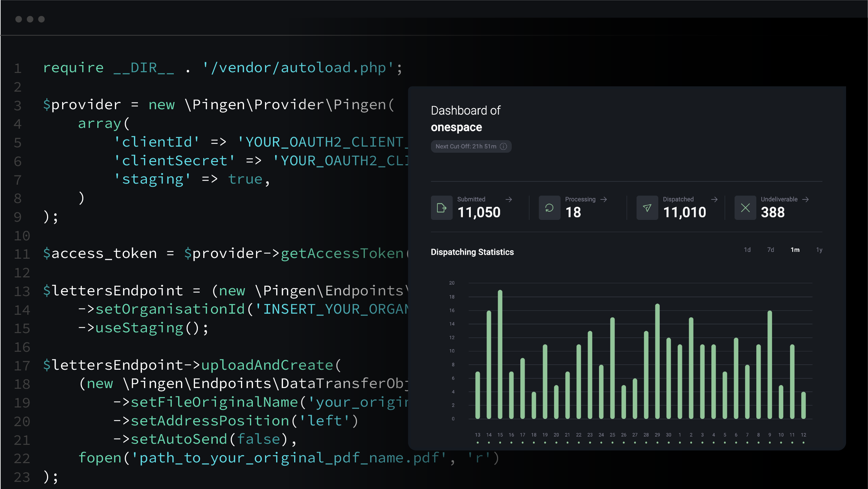Image resolution: width=868 pixels, height=489 pixels.
Task: Click the Dispatched paper-plane icon
Action: coord(647,208)
